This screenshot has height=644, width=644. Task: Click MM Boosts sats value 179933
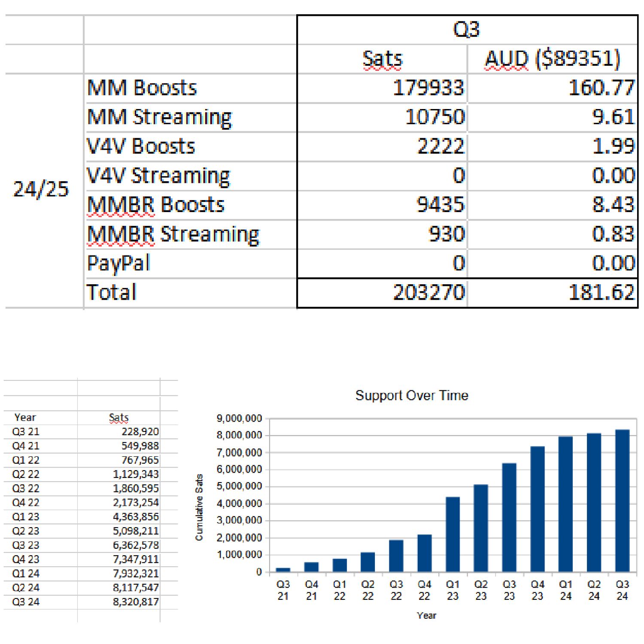pos(428,88)
